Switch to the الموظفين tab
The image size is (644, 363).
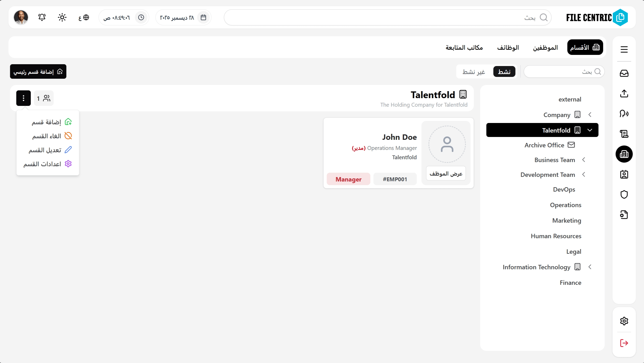click(x=545, y=47)
